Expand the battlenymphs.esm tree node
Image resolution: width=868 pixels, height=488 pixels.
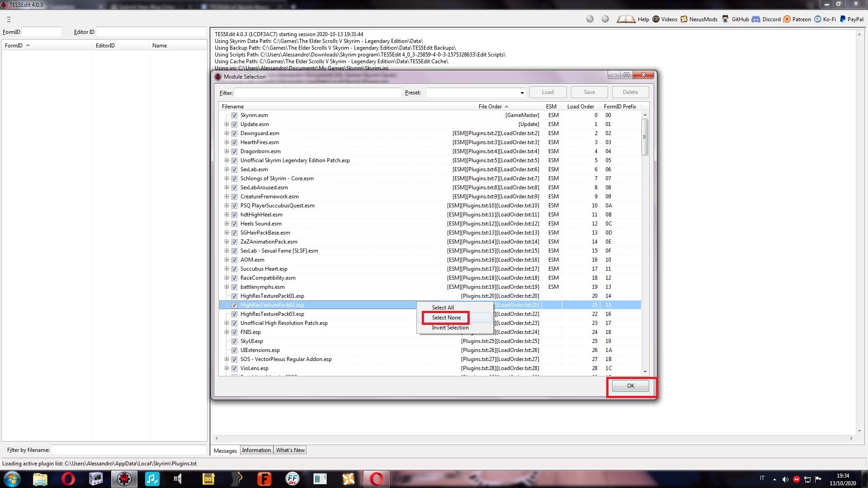[x=226, y=287]
